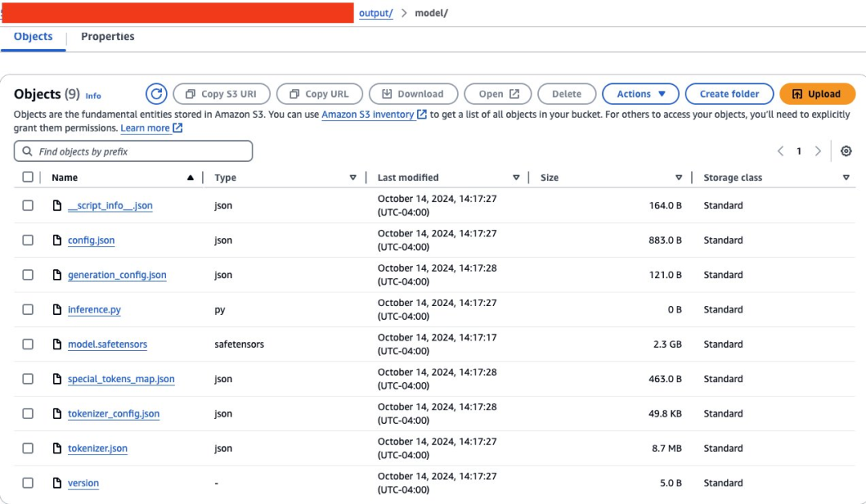Click file icon beside special_tokens_map.json
The height and width of the screenshot is (504, 866).
(x=57, y=379)
